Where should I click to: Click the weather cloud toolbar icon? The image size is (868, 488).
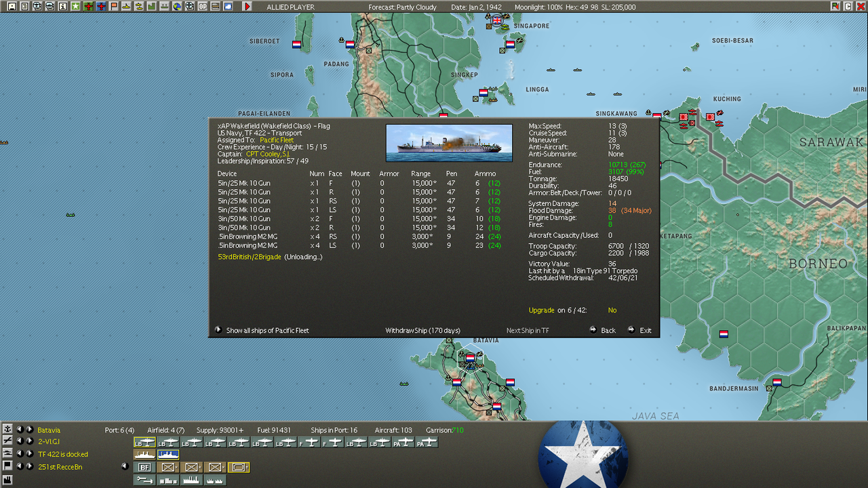tap(228, 6)
